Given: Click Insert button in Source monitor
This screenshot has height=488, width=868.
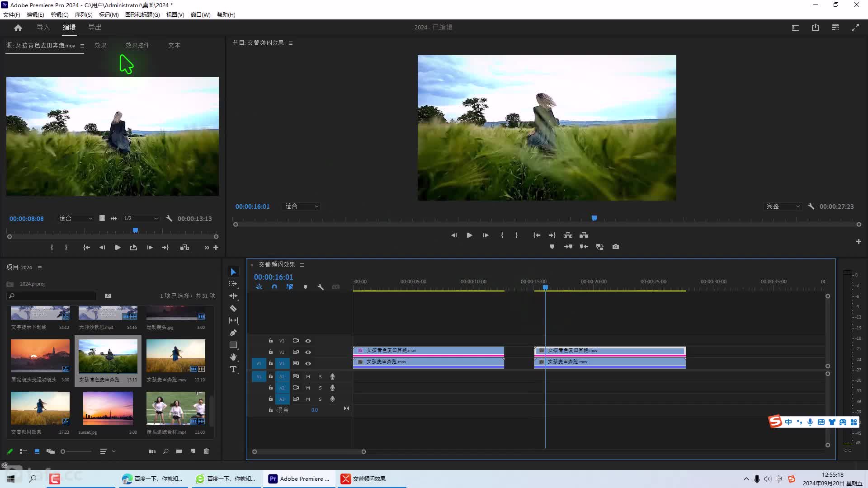Looking at the screenshot, I should click(x=185, y=248).
